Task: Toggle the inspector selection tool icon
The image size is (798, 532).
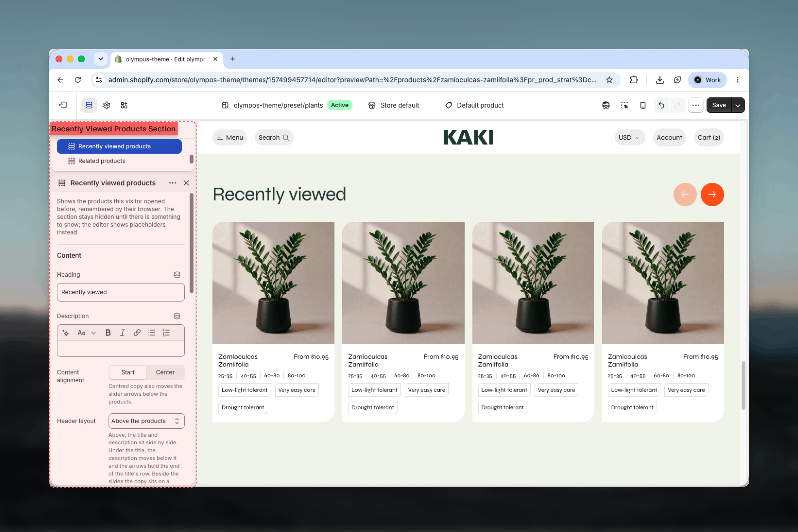Action: (x=624, y=105)
